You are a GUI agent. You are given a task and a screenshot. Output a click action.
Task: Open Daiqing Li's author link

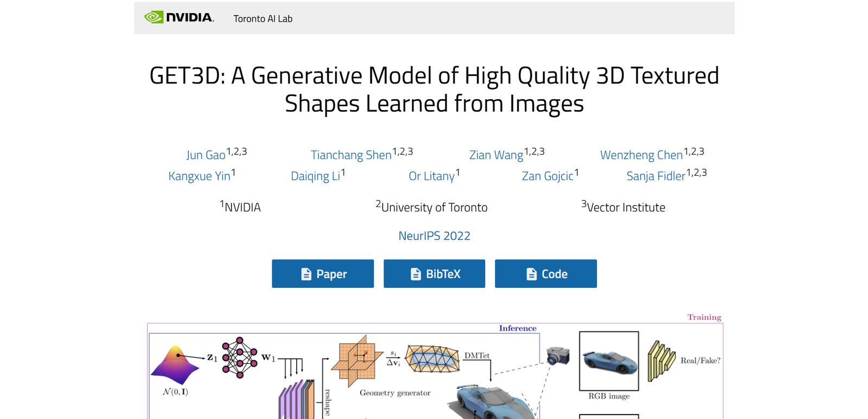click(x=315, y=176)
